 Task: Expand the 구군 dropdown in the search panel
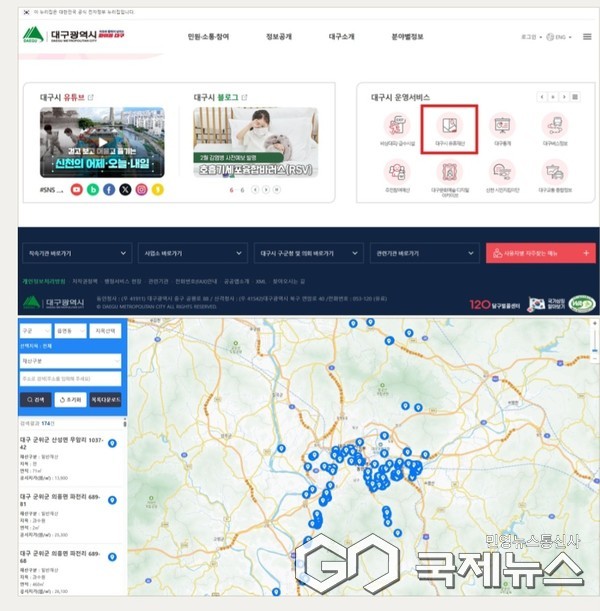(x=35, y=330)
